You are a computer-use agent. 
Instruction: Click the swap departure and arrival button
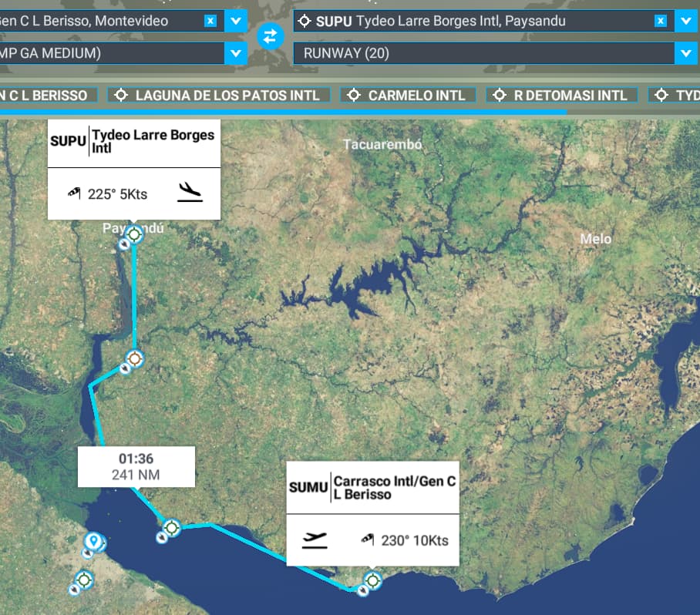point(270,35)
